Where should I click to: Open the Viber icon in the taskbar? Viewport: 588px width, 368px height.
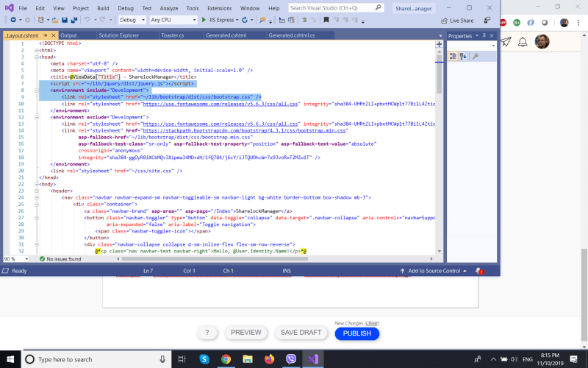click(291, 359)
